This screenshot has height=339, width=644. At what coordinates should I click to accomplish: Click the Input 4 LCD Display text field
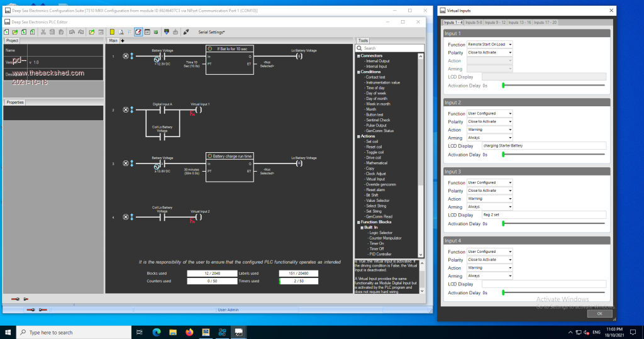point(543,284)
